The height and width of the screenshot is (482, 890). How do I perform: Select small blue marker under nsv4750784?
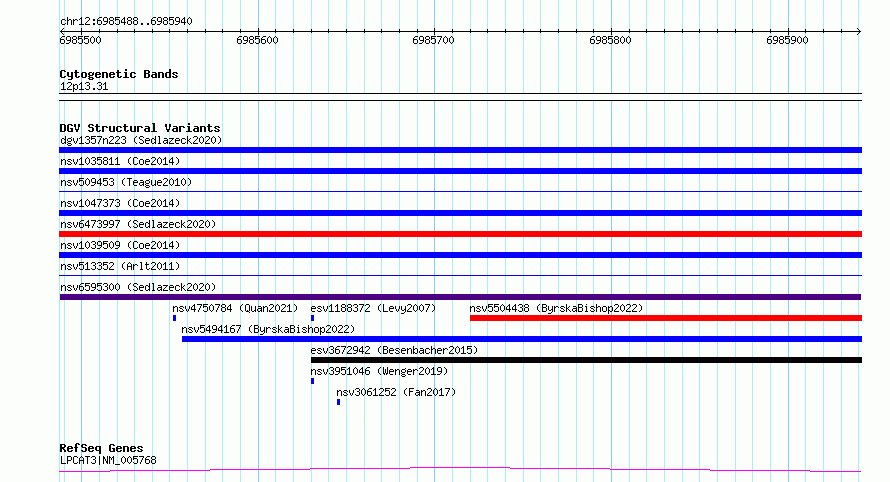point(174,318)
